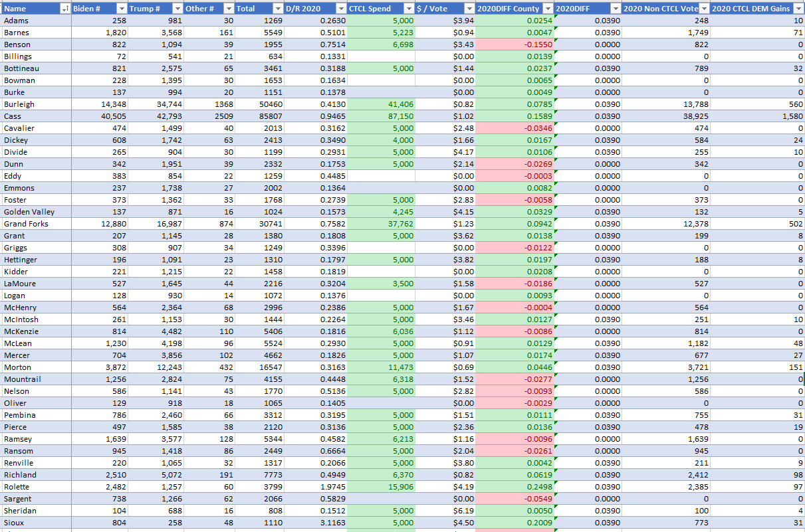Click Total value 50460 in Burleigh row
805x532 pixels.
point(260,104)
